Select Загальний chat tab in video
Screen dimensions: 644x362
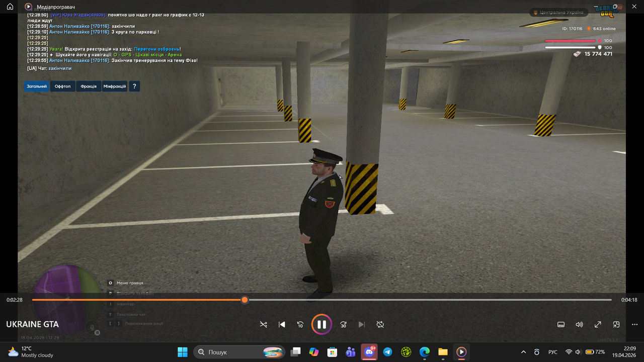coord(37,86)
